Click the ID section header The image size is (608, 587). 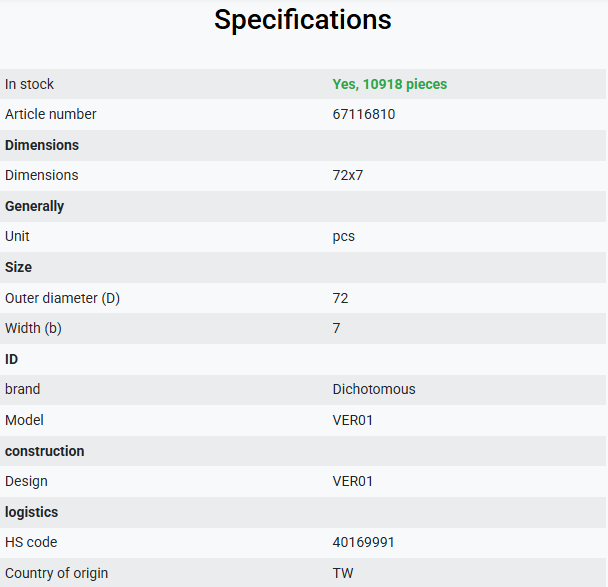point(11,359)
